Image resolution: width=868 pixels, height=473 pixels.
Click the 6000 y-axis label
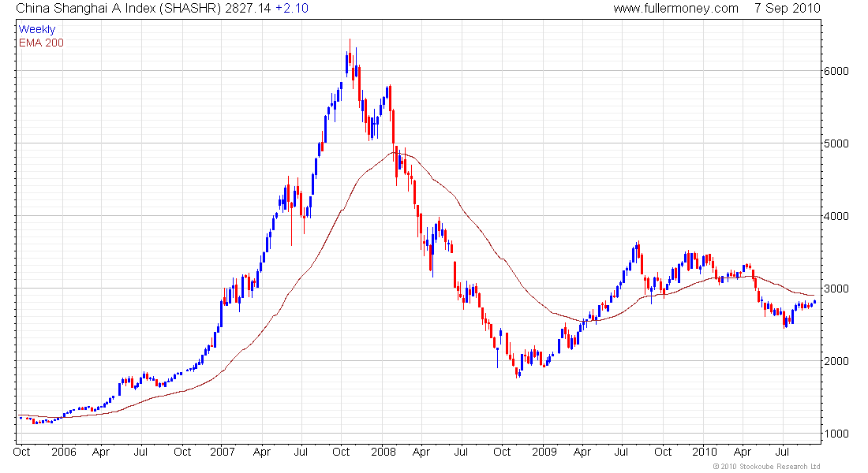(836, 71)
